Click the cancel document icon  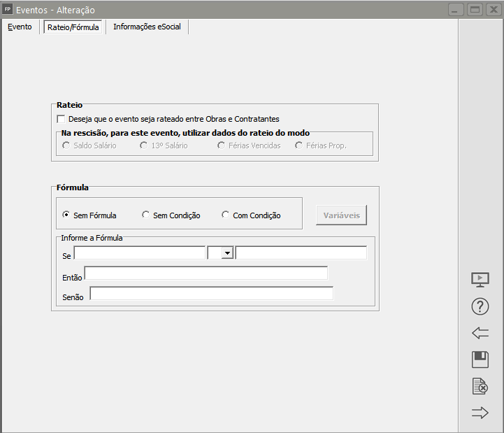[480, 386]
